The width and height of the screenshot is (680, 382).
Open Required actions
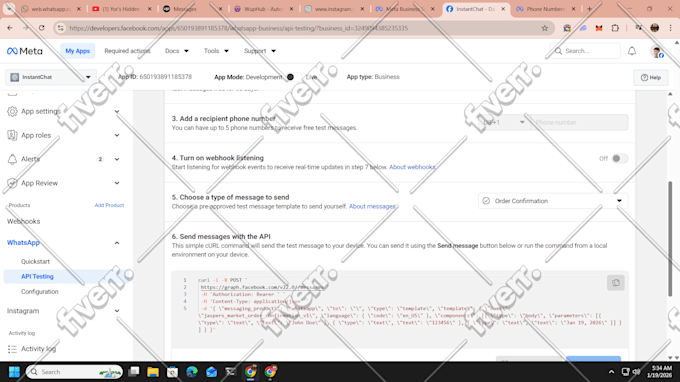tap(127, 51)
